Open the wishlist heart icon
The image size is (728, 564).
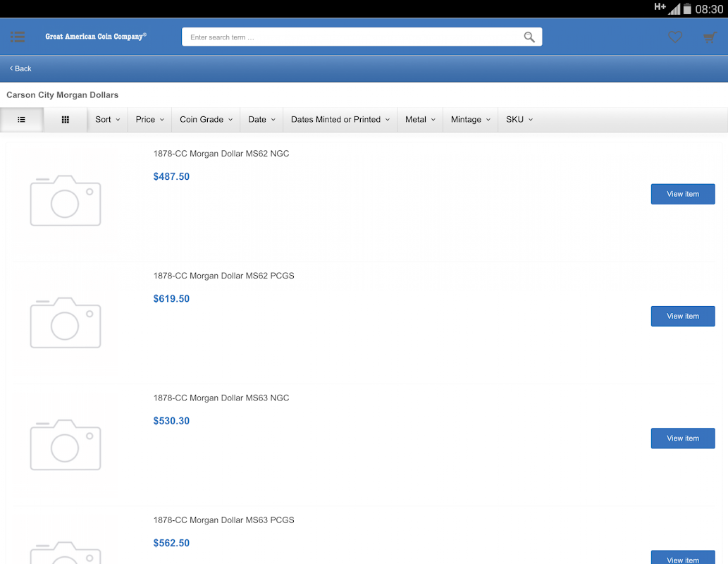tap(675, 37)
